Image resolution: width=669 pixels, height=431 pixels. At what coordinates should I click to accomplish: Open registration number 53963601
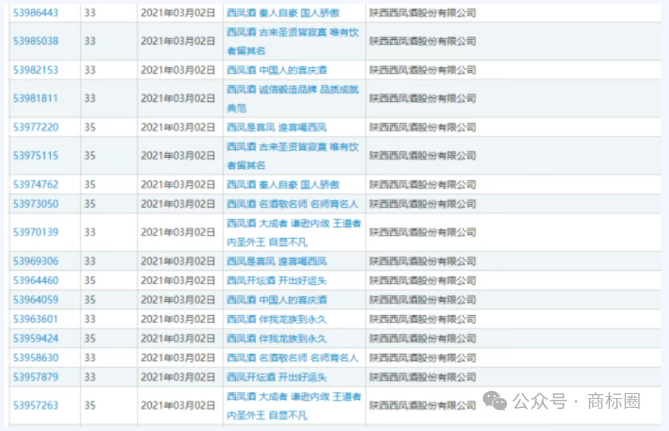[35, 319]
